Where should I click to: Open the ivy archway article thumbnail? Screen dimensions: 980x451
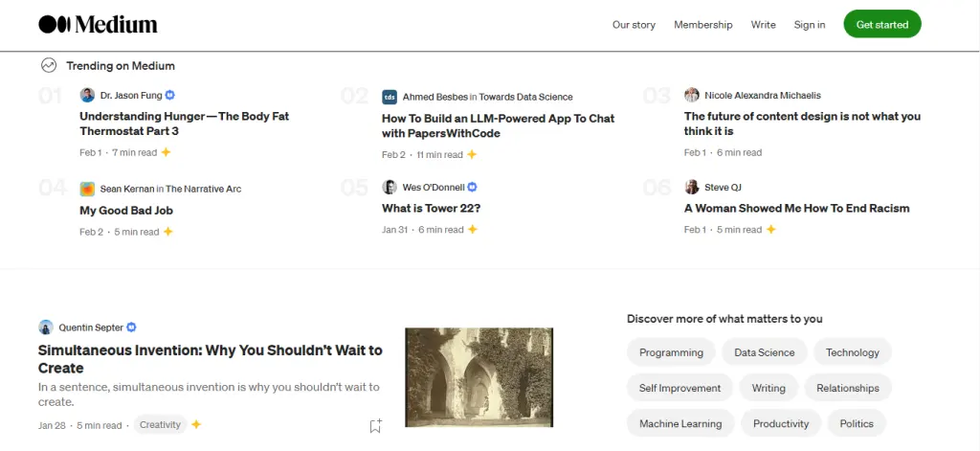479,377
